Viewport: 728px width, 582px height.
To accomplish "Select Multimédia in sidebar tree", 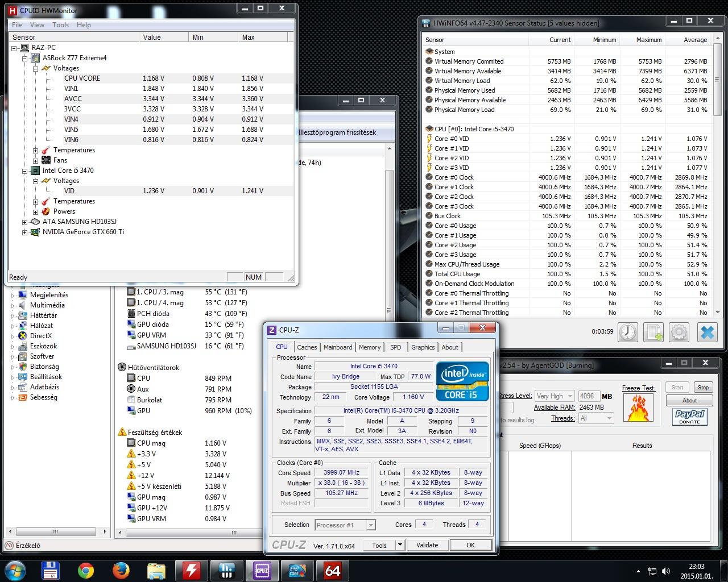I will 47,305.
